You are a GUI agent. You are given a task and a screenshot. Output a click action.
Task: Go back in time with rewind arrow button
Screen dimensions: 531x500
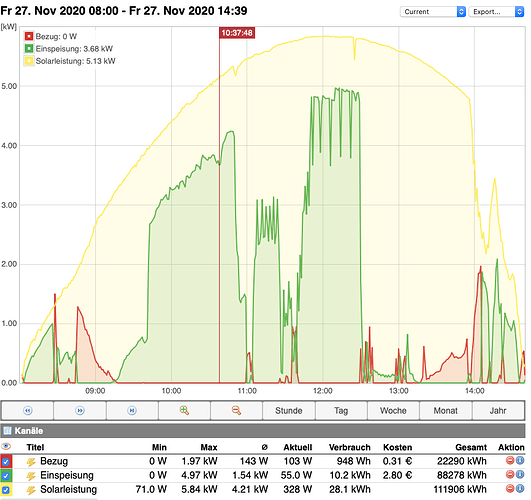[27, 411]
